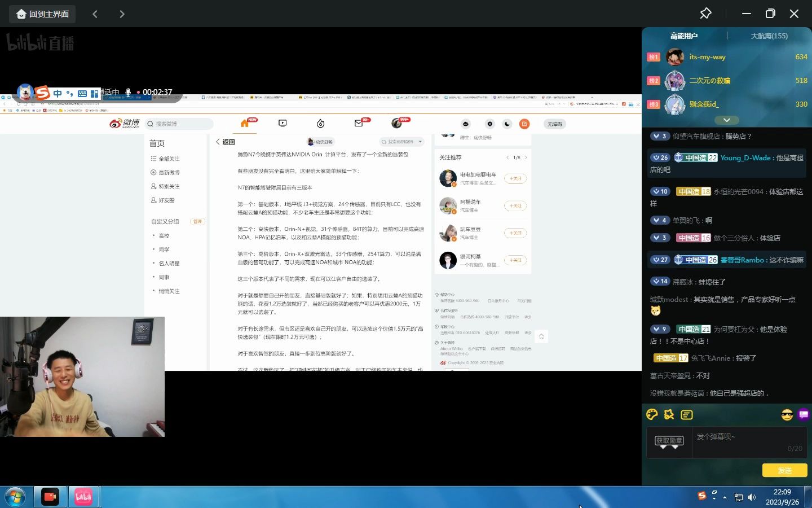The height and width of the screenshot is (508, 812).
Task: Toggle Chinese input mode 中
Action: 57,93
